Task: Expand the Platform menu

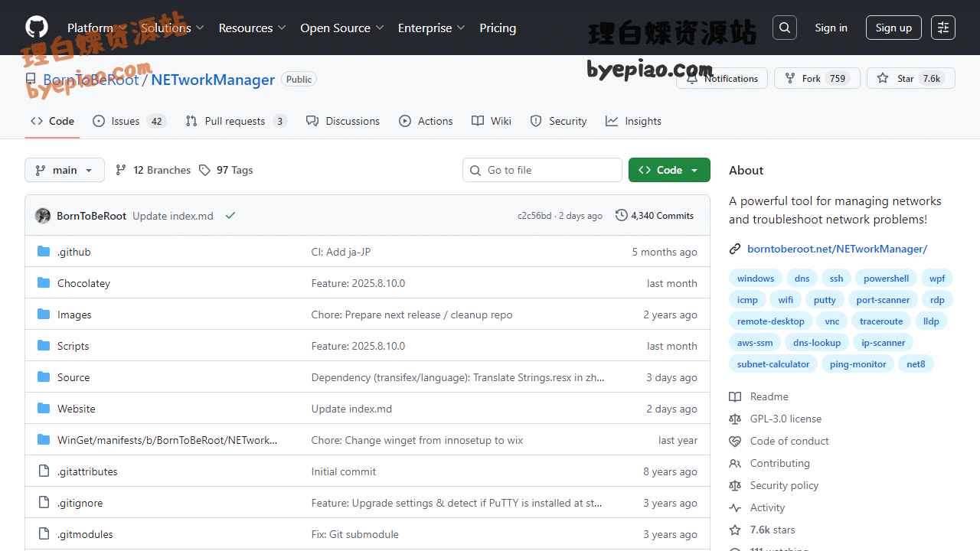Action: 96,28
